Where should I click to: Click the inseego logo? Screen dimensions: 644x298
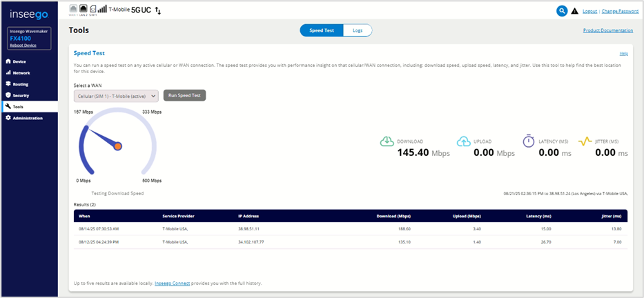[28, 13]
